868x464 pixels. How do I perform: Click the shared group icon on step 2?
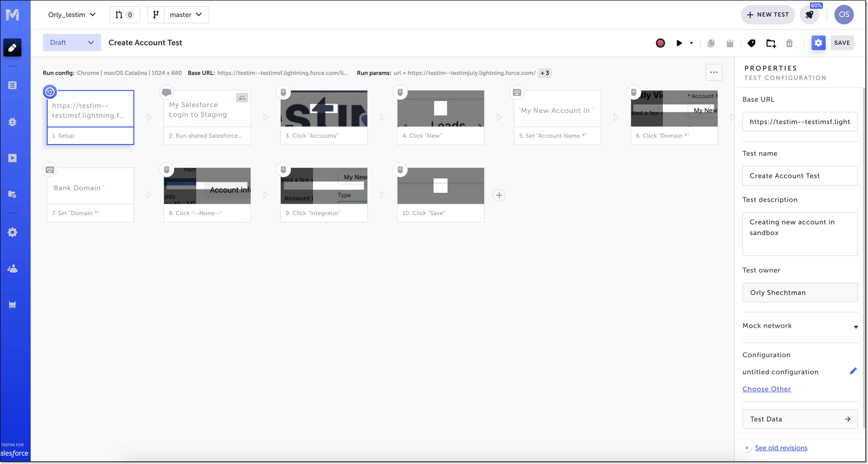242,98
